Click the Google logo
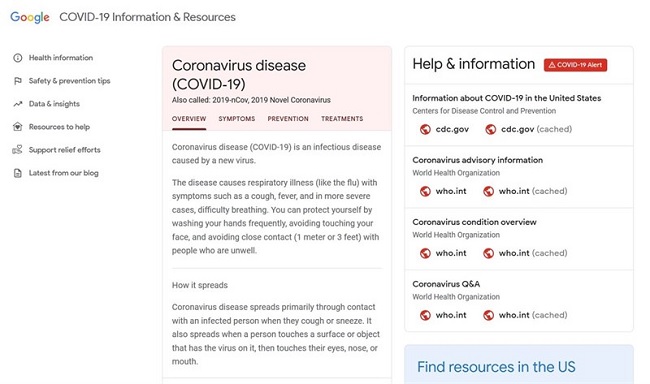650x384 pixels. [30, 17]
